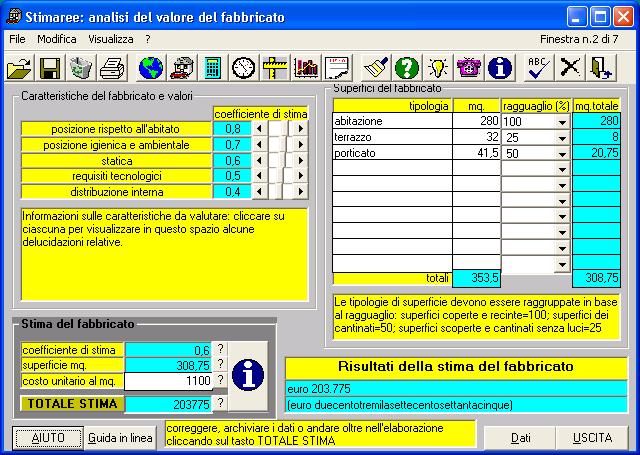Open the globe icon in the toolbar
This screenshot has height=455, width=640.
(151, 68)
